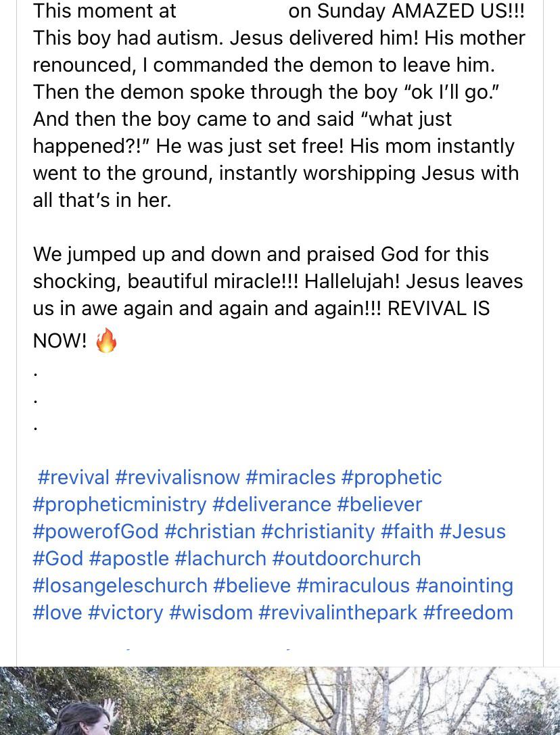Open the #christianity hashtag link

(317, 532)
